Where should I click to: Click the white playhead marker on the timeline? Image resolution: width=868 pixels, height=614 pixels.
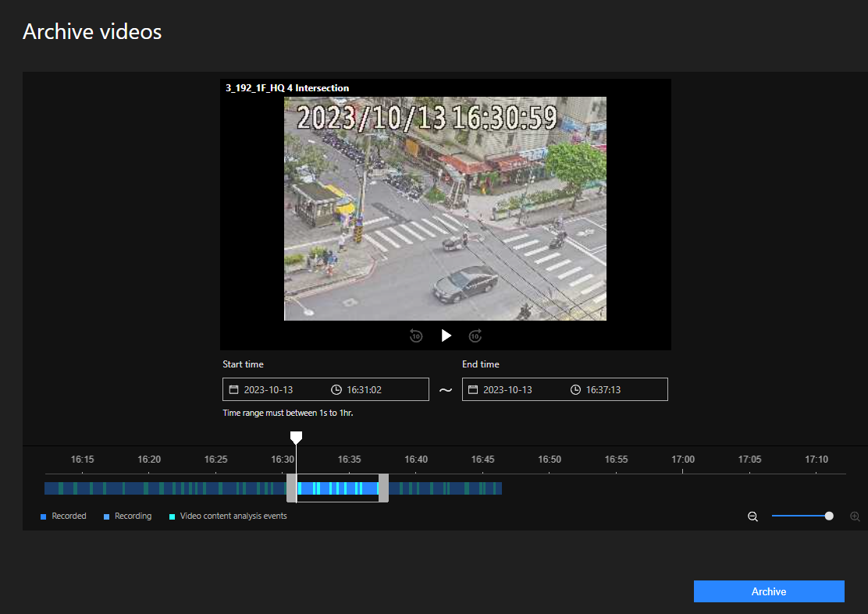(296, 438)
